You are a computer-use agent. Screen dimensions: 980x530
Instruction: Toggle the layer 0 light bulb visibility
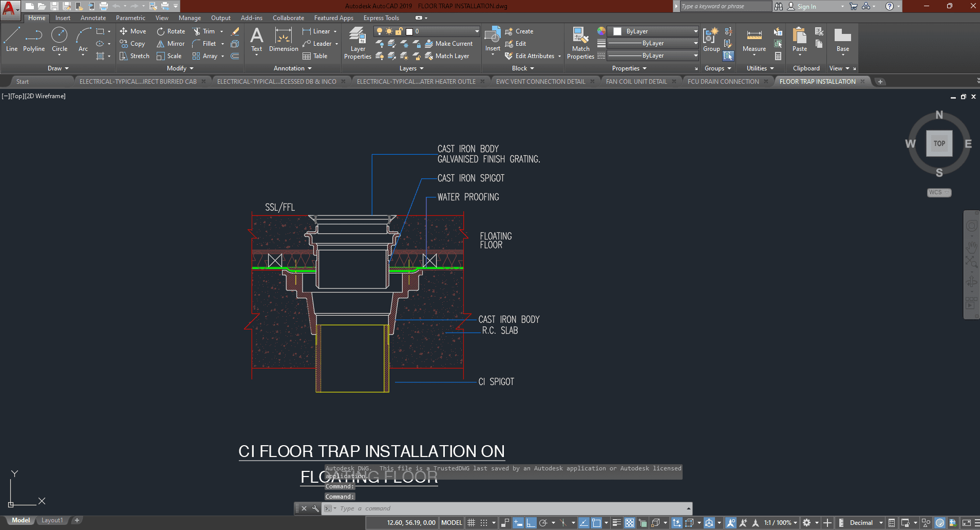pos(379,31)
